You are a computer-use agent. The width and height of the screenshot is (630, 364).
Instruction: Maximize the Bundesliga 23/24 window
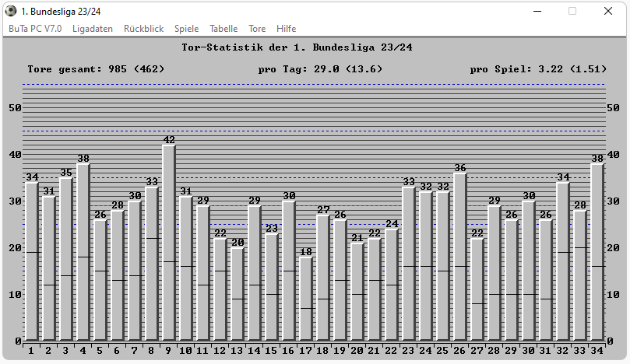point(572,11)
